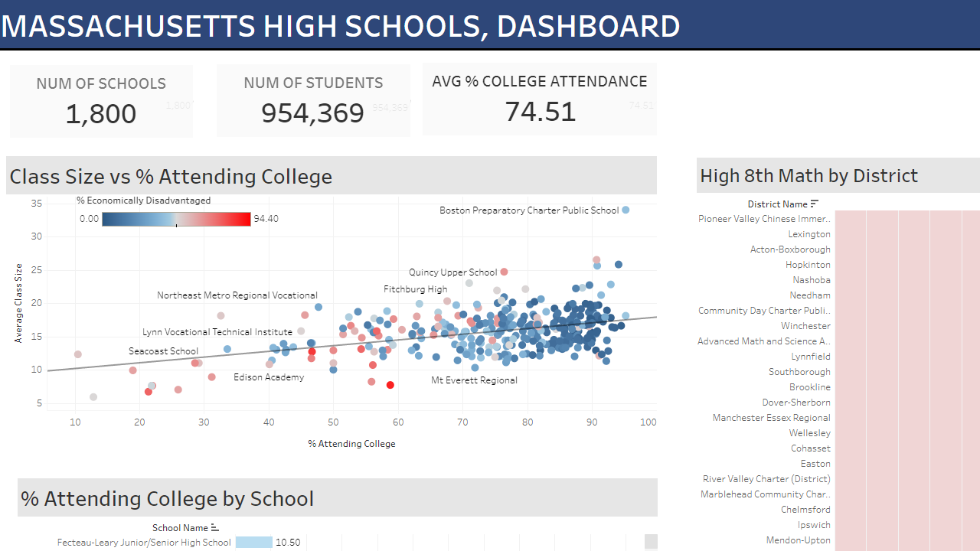Viewport: 980px width, 551px height.
Task: Click the NUM OF SCHOOLS card value 1,800
Action: pyautogui.click(x=101, y=114)
